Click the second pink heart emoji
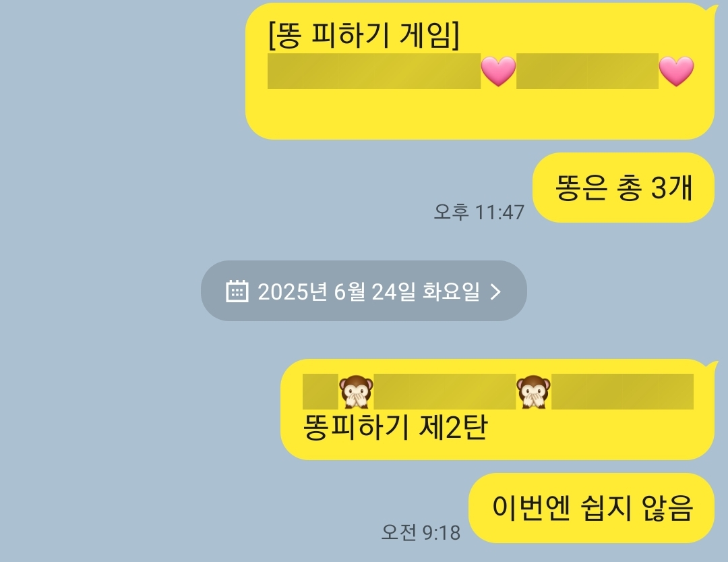Screen dimensions: 728x562 coord(677,71)
